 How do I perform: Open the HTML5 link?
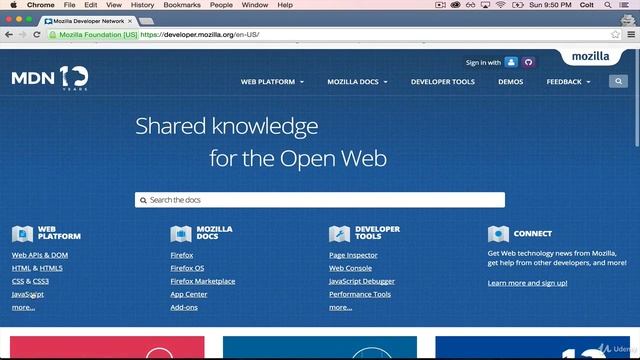point(51,268)
